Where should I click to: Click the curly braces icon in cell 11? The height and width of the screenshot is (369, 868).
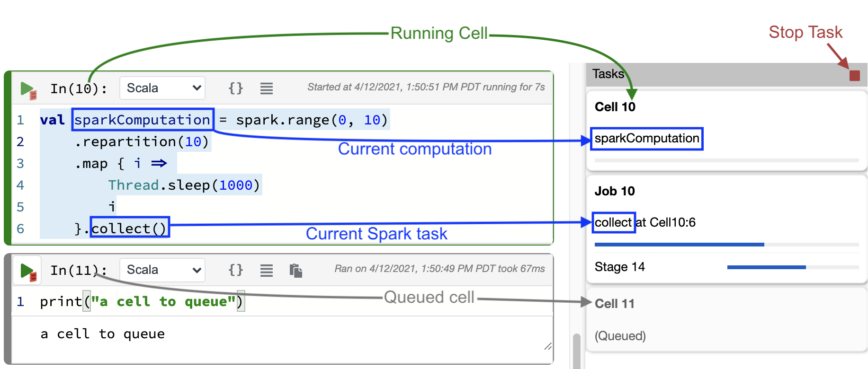(235, 270)
